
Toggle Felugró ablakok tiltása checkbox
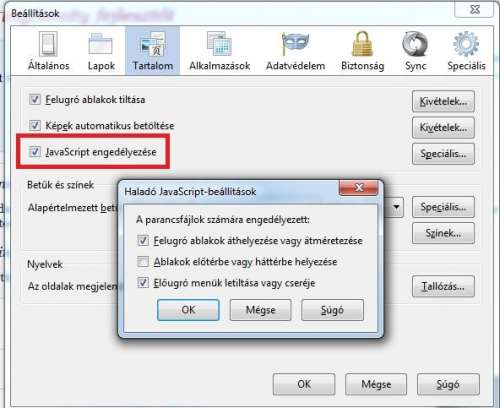click(35, 99)
